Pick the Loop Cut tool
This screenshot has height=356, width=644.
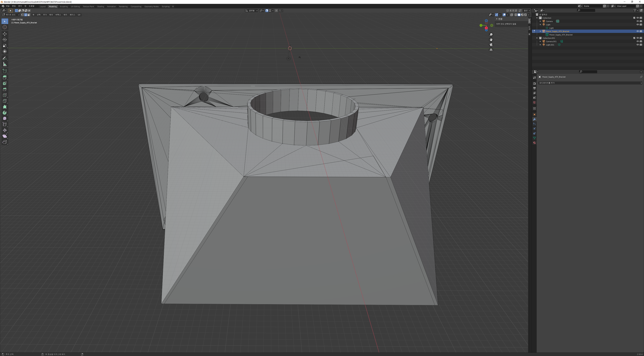[x=5, y=95]
